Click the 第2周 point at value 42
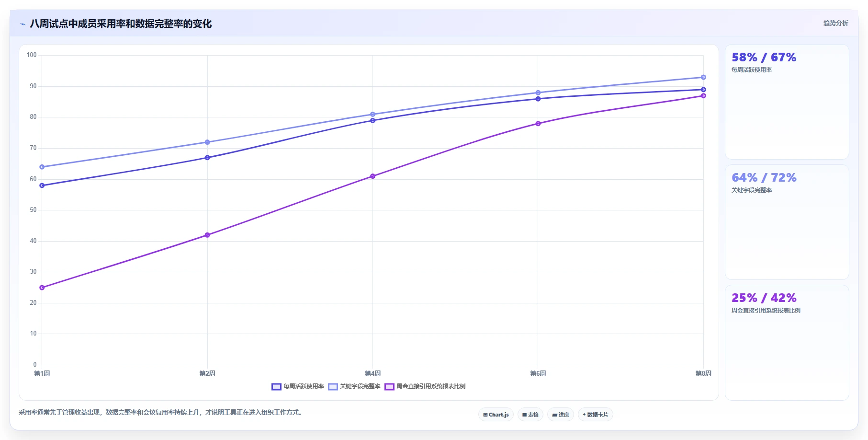 click(x=207, y=235)
